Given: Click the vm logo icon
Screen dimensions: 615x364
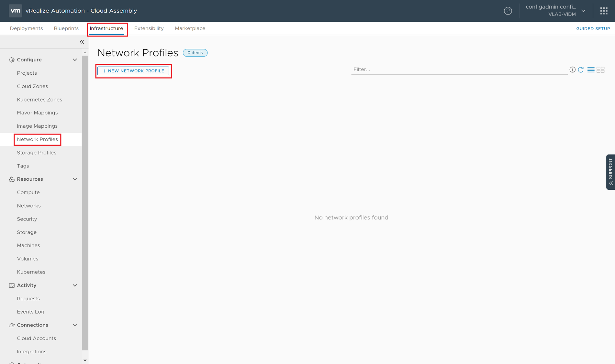Looking at the screenshot, I should tap(15, 11).
